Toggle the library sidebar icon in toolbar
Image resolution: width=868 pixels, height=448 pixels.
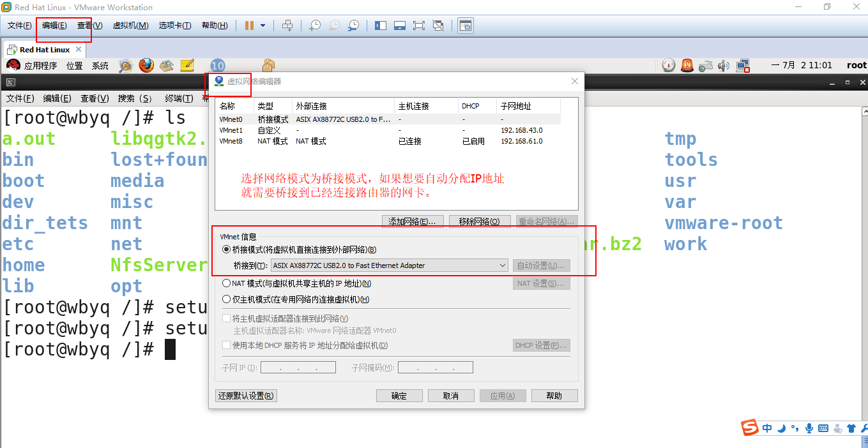click(x=381, y=26)
